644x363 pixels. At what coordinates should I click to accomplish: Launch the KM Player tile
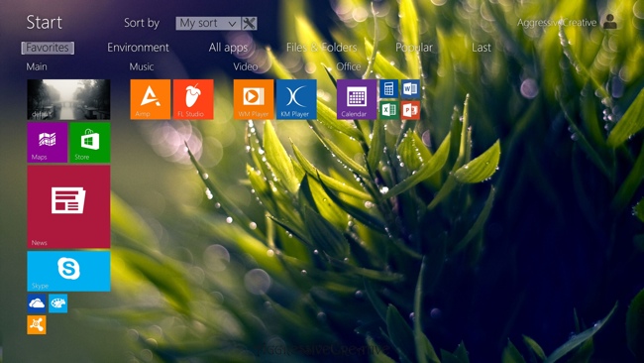coord(296,99)
